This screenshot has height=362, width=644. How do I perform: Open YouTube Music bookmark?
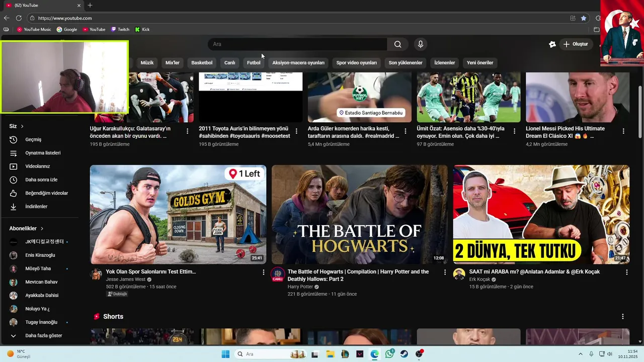click(34, 30)
